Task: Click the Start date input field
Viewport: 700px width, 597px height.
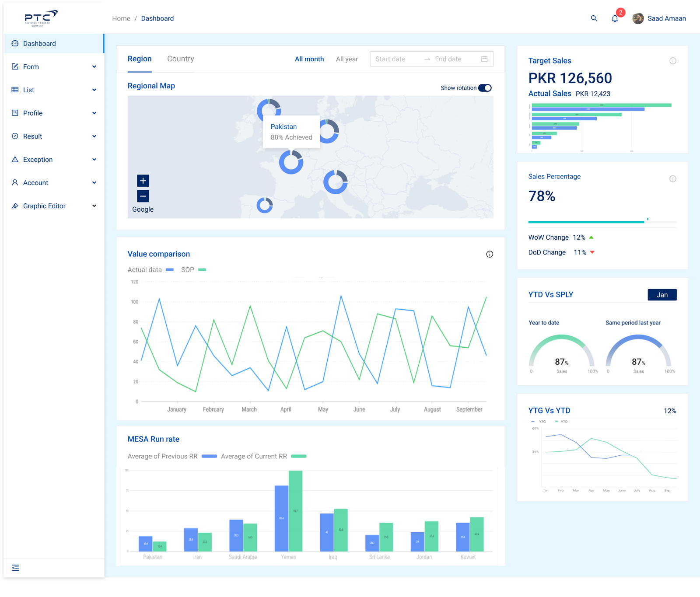Action: tap(390, 59)
